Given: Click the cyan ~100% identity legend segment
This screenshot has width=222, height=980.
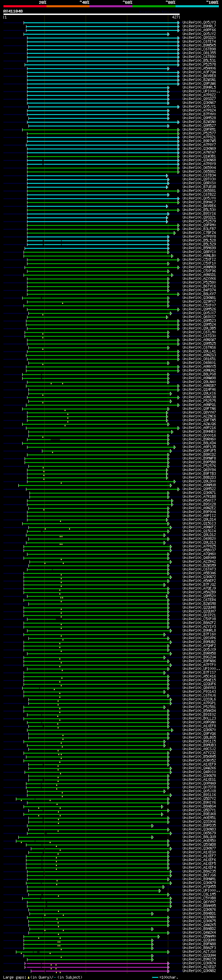Looking at the screenshot, I should [x=197, y=6].
